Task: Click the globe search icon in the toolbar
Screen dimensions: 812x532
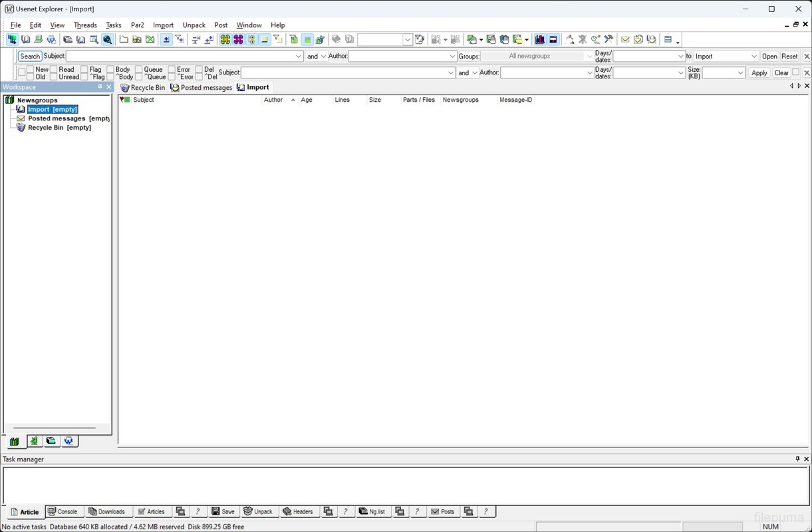Action: pyautogui.click(x=107, y=40)
